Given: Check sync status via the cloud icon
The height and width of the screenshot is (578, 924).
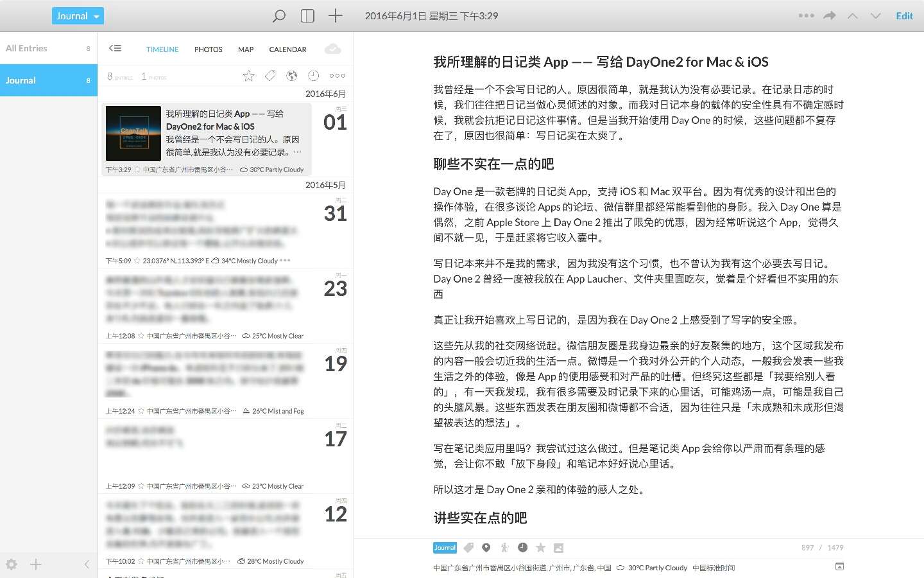Looking at the screenshot, I should tap(333, 48).
